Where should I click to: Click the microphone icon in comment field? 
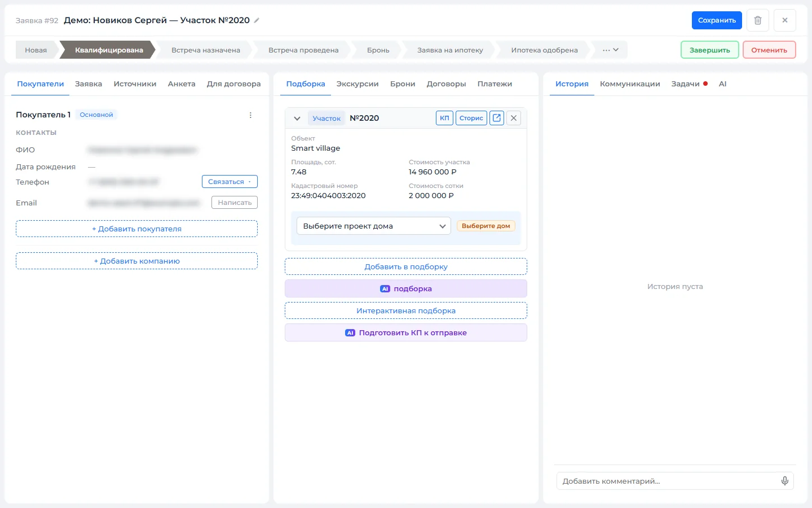(x=784, y=481)
